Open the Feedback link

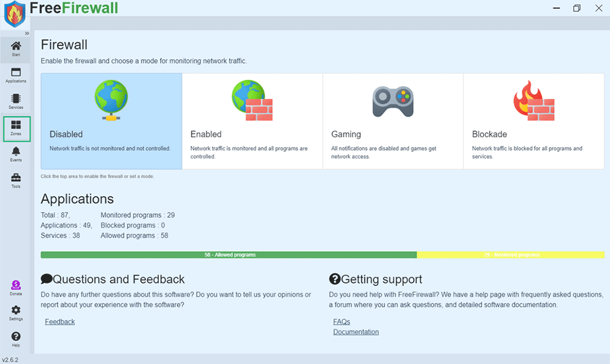coord(60,322)
